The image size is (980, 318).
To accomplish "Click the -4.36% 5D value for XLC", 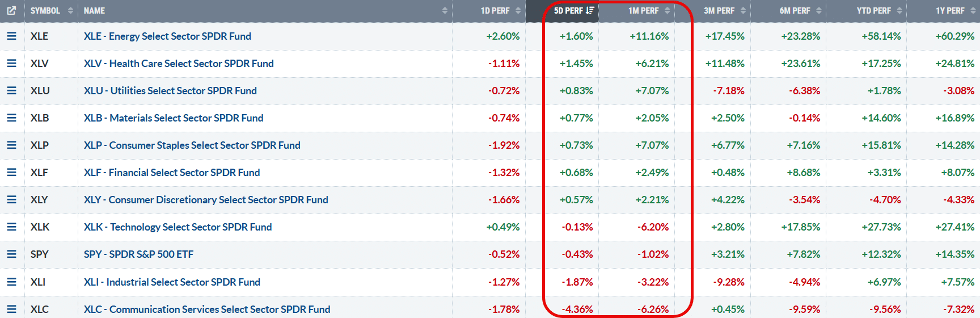I will tap(577, 309).
